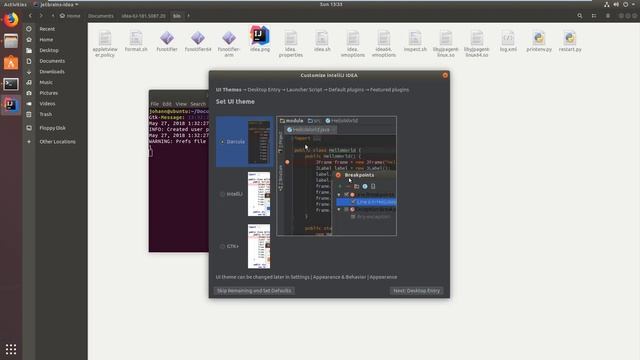Show Applications grid in the dock

(11, 349)
